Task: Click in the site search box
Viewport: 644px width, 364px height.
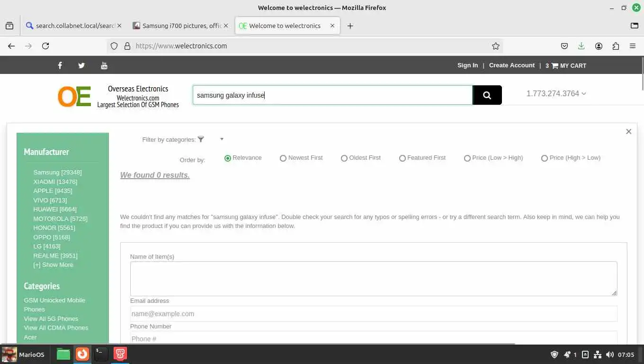Action: pos(332,95)
